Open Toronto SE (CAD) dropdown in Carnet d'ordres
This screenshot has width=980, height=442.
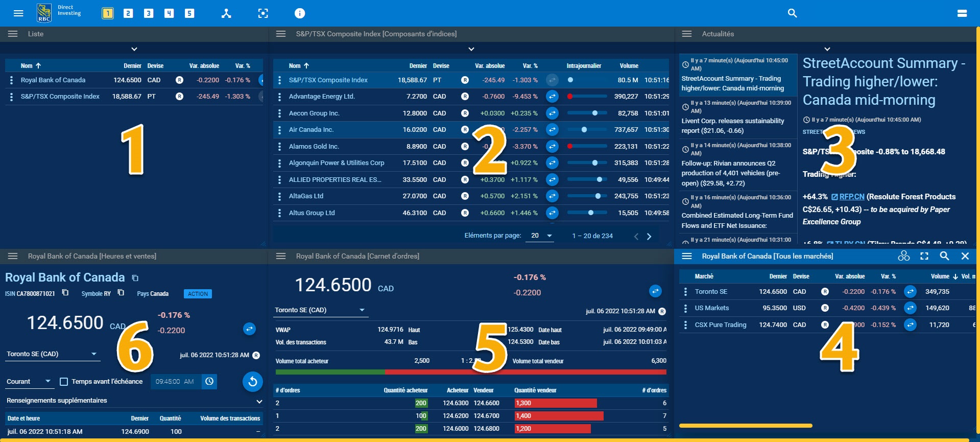321,310
